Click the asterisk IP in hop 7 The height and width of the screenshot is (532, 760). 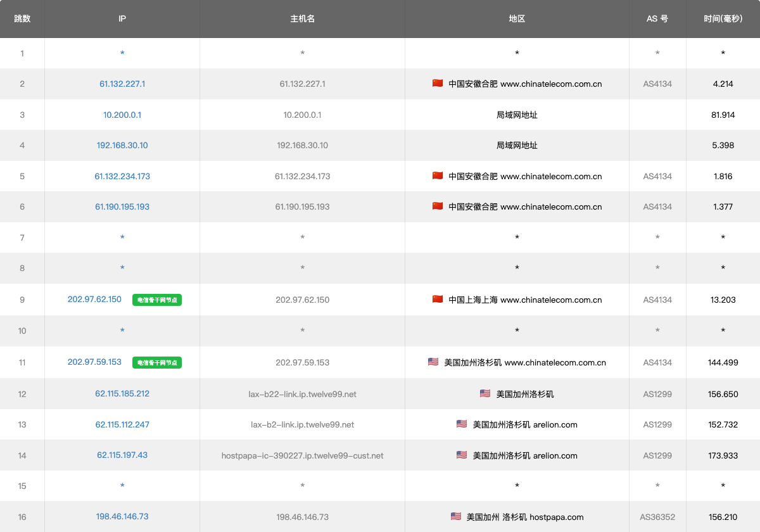pyautogui.click(x=122, y=237)
